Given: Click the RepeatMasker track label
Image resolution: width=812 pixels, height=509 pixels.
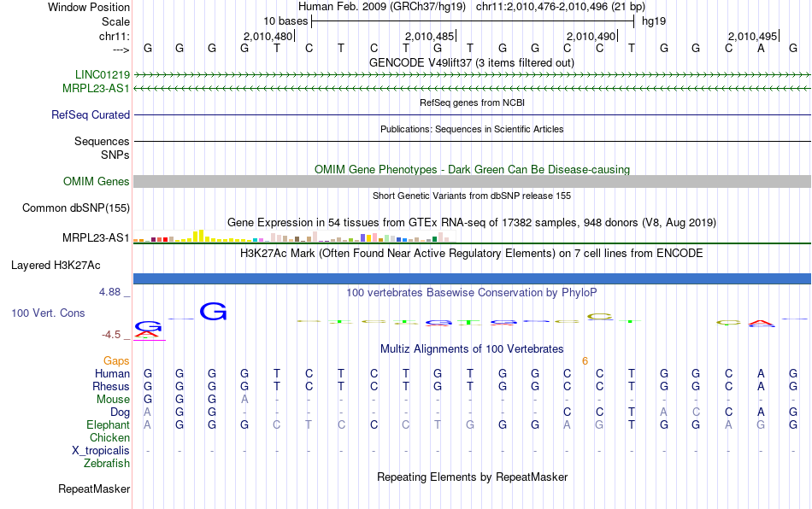Looking at the screenshot, I should point(94,489).
